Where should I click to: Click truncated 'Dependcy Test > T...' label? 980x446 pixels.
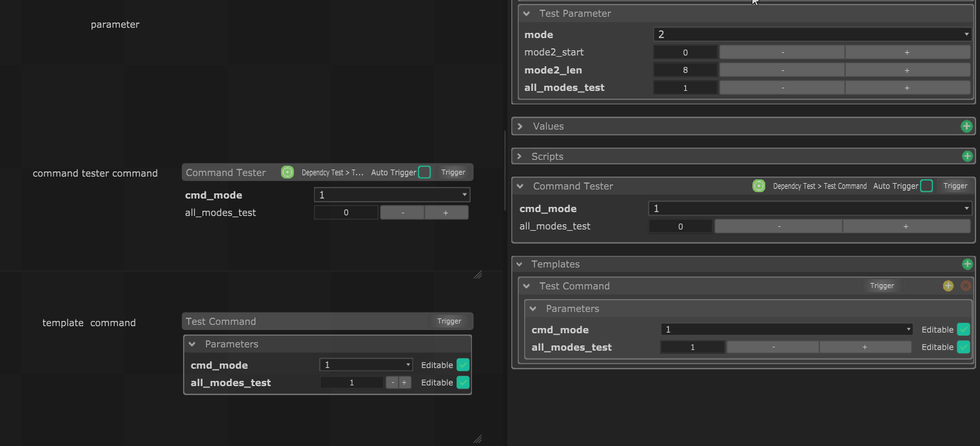[x=333, y=172]
